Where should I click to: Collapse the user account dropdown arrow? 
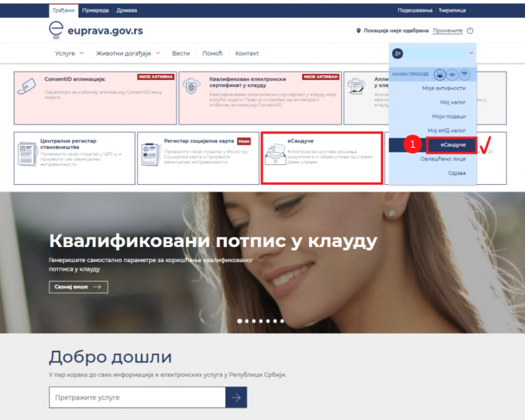click(471, 53)
